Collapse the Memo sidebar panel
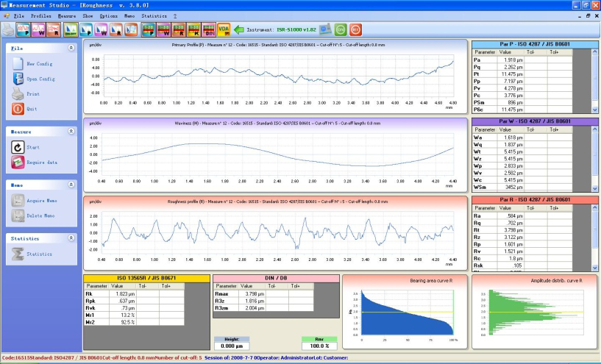This screenshot has height=364, width=601. [71, 185]
